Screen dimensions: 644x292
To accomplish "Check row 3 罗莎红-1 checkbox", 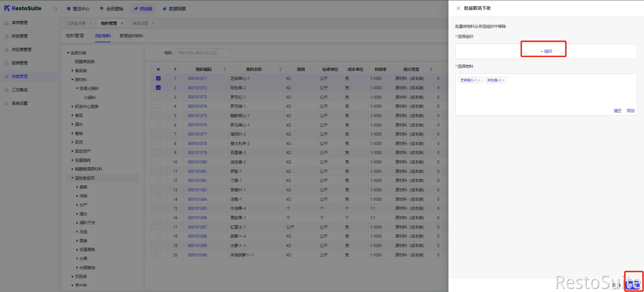I will click(158, 97).
